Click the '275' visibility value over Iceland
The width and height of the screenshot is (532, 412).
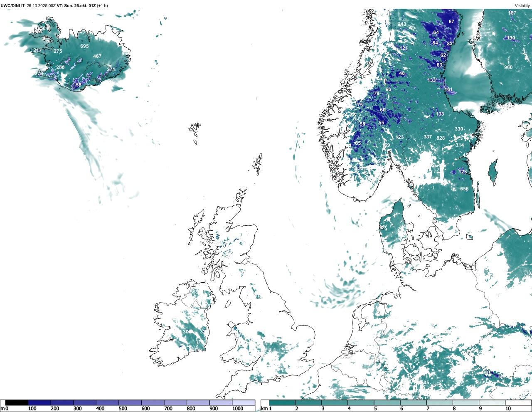tap(58, 52)
